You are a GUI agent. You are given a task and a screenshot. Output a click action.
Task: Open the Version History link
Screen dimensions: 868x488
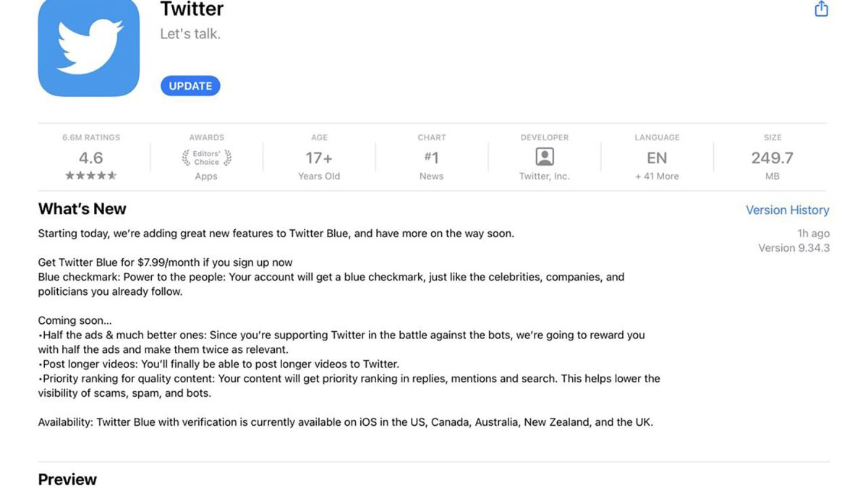point(787,210)
